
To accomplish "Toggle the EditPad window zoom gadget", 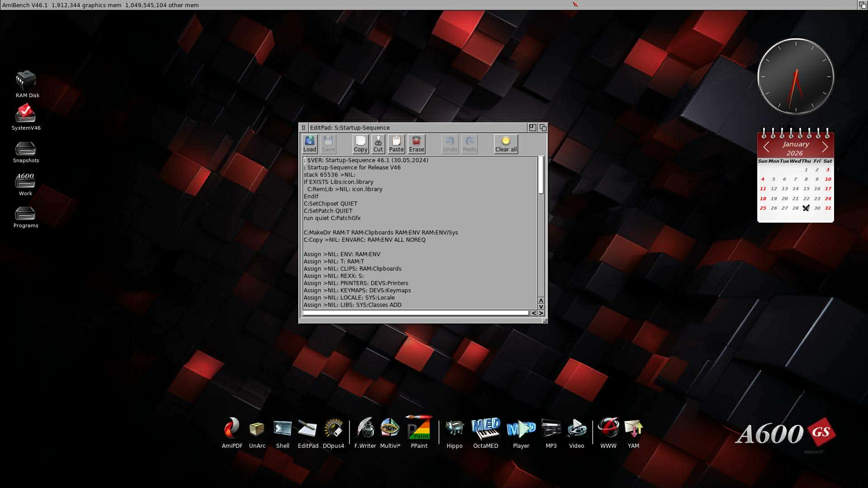I will [533, 128].
